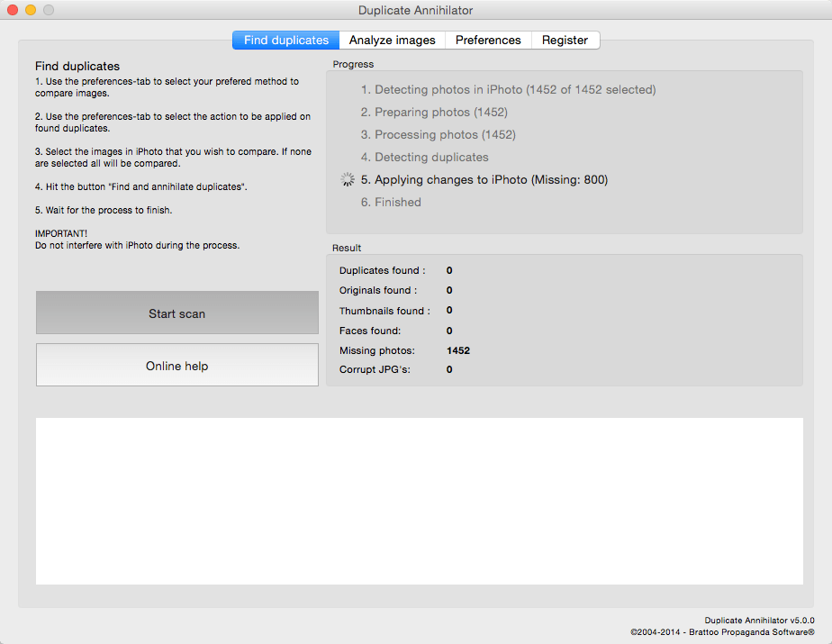Click inside the empty white log area
This screenshot has height=644, width=832.
point(420,501)
